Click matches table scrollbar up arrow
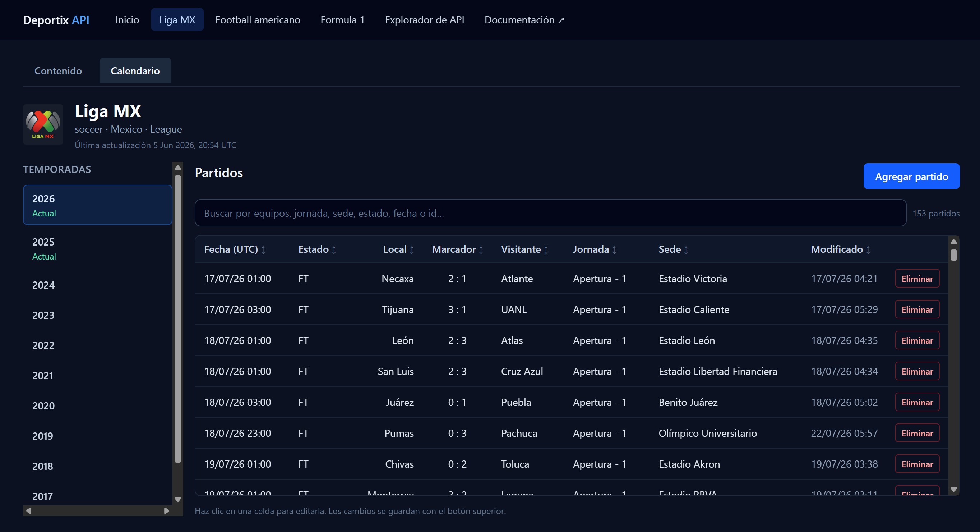The image size is (980, 532). click(x=953, y=242)
